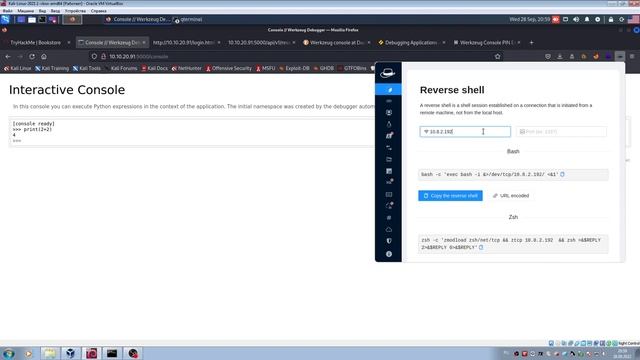Click the Firefox back arrow
Viewport: 640px width, 360px height.
8,56
